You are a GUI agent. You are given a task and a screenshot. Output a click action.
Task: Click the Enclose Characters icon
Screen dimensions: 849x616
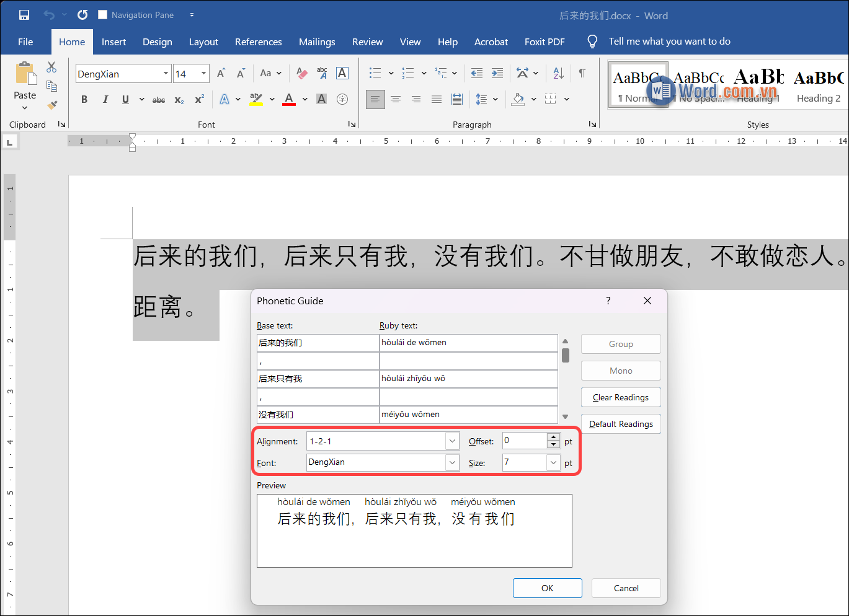(342, 99)
